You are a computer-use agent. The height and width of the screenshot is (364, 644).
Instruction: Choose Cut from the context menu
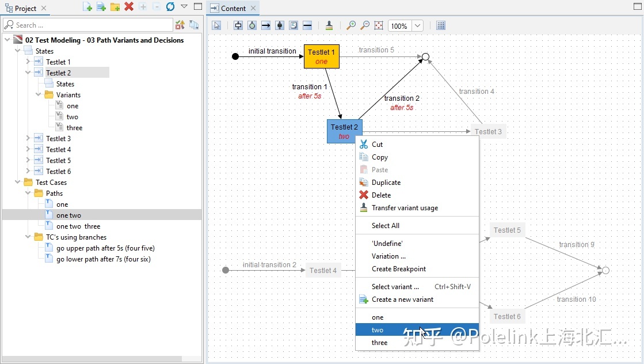[417, 144]
